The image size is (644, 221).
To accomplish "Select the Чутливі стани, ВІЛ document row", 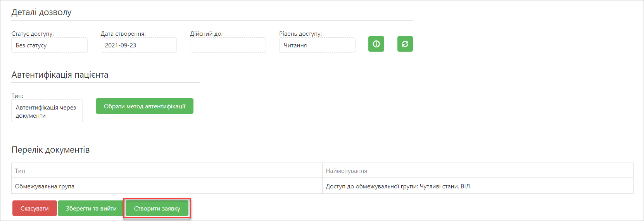I will [x=322, y=186].
